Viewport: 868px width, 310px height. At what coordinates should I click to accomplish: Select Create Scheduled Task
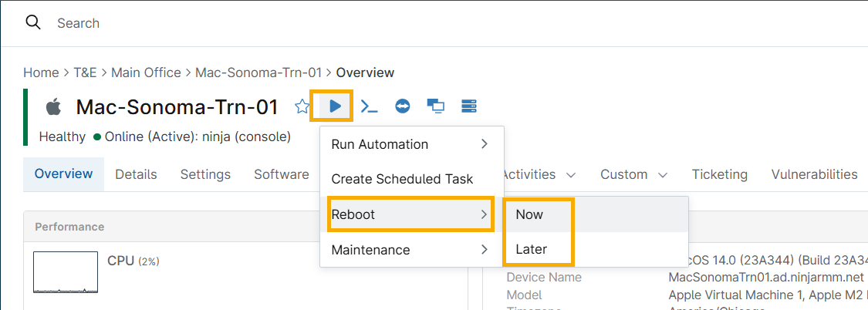402,179
